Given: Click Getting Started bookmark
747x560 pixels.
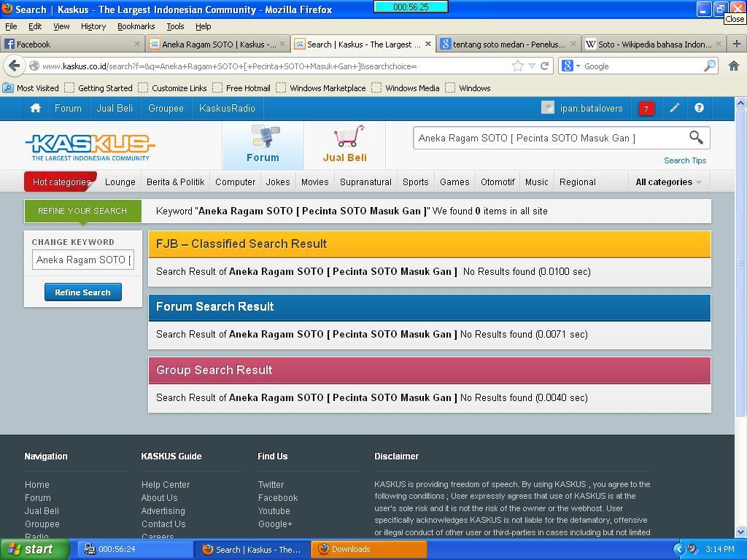Looking at the screenshot, I should click(99, 87).
